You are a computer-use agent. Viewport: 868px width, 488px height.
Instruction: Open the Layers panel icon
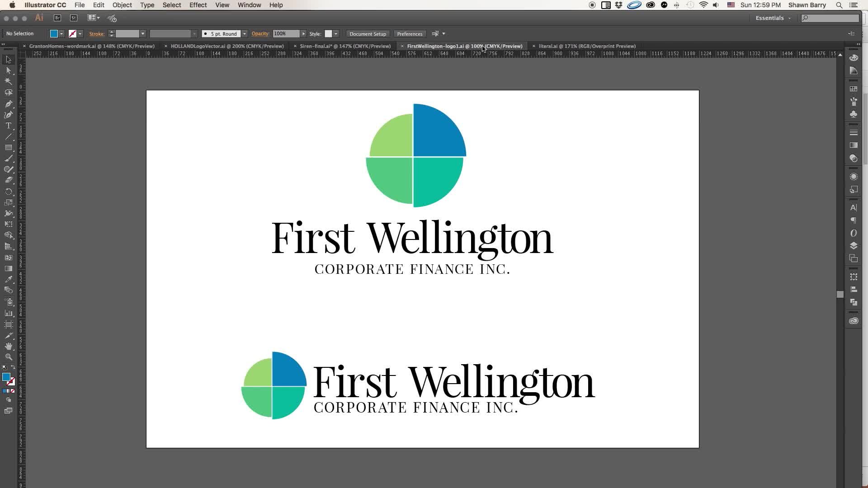854,246
